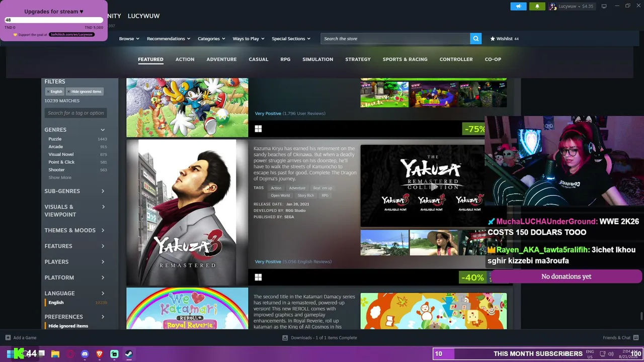
Task: Open the LUCYWUW profile menu link
Action: (143, 16)
